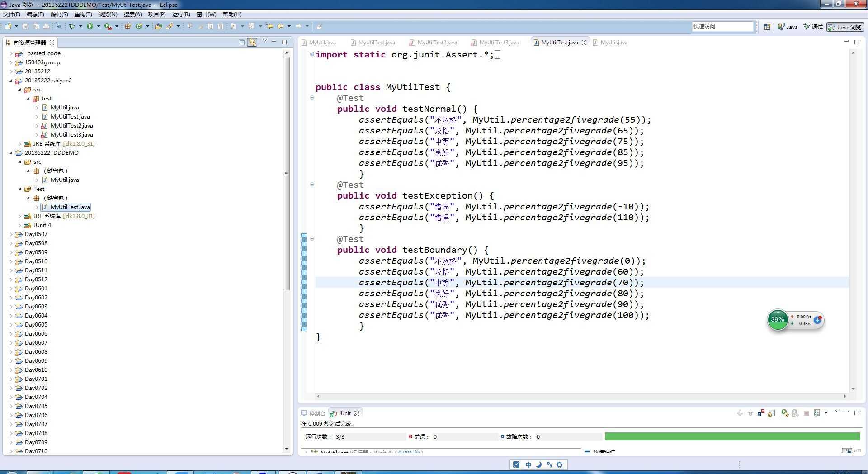Click the JUnit Show failures only icon
The width and height of the screenshot is (868, 474).
pos(761,413)
